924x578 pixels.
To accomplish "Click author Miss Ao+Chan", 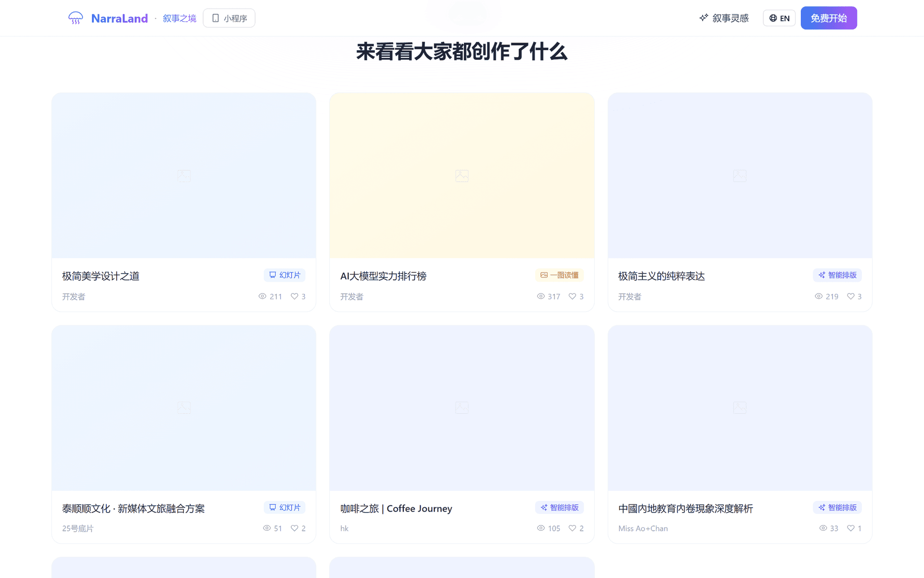I will [643, 528].
